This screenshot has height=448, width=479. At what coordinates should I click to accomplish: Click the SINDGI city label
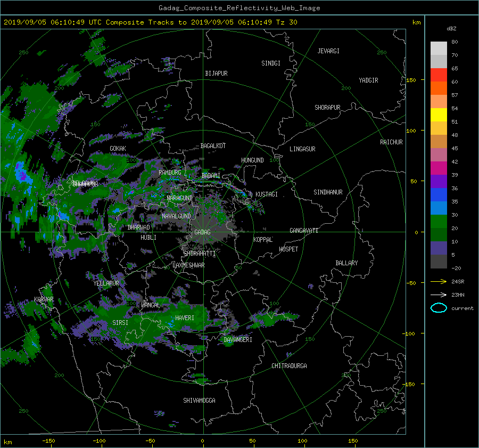pos(271,63)
